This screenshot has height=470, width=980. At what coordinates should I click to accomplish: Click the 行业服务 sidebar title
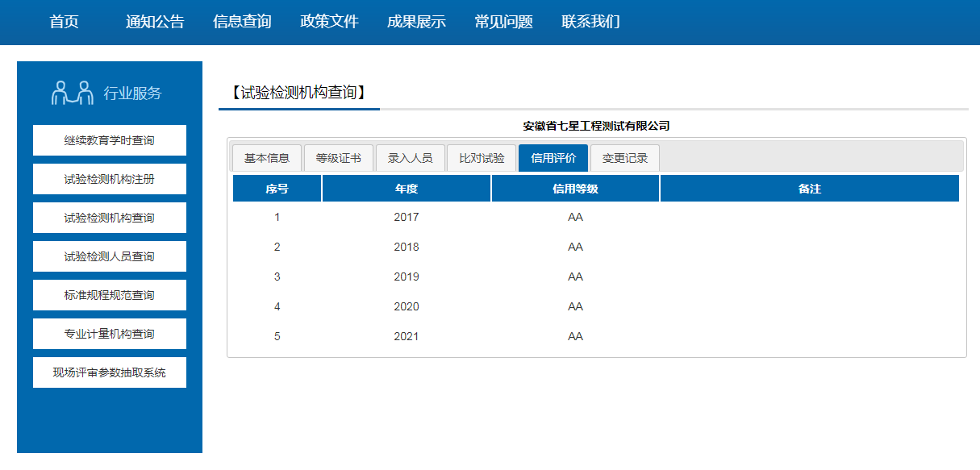click(132, 94)
